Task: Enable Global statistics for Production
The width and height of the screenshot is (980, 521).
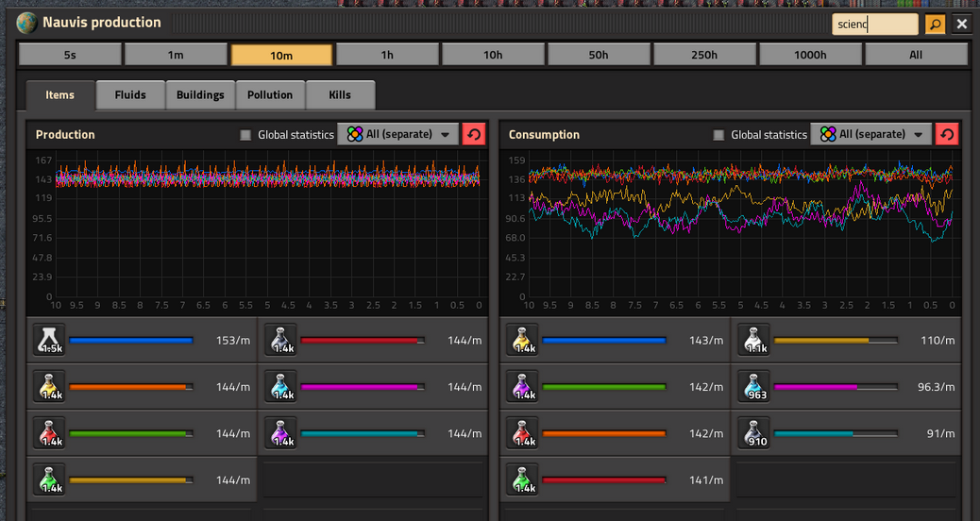Action: pos(245,135)
